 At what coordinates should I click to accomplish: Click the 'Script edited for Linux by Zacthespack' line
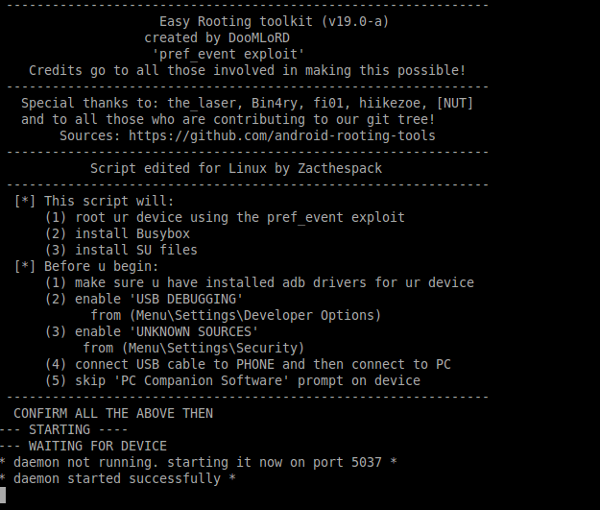[x=236, y=168]
